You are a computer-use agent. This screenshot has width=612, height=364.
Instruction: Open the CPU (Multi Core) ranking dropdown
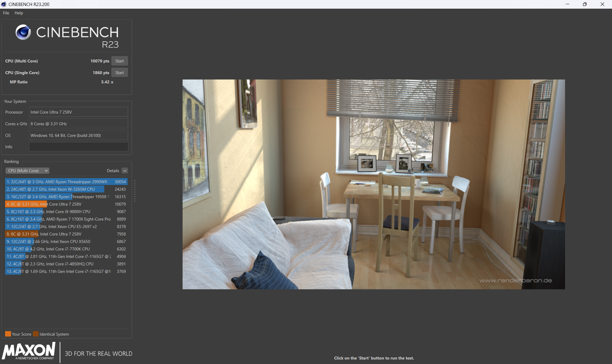27,171
